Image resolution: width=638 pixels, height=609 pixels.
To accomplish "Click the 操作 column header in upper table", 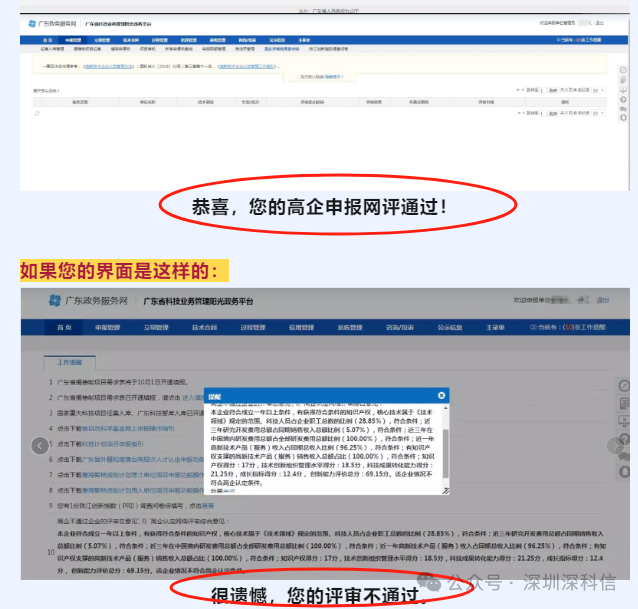I will 565,102.
